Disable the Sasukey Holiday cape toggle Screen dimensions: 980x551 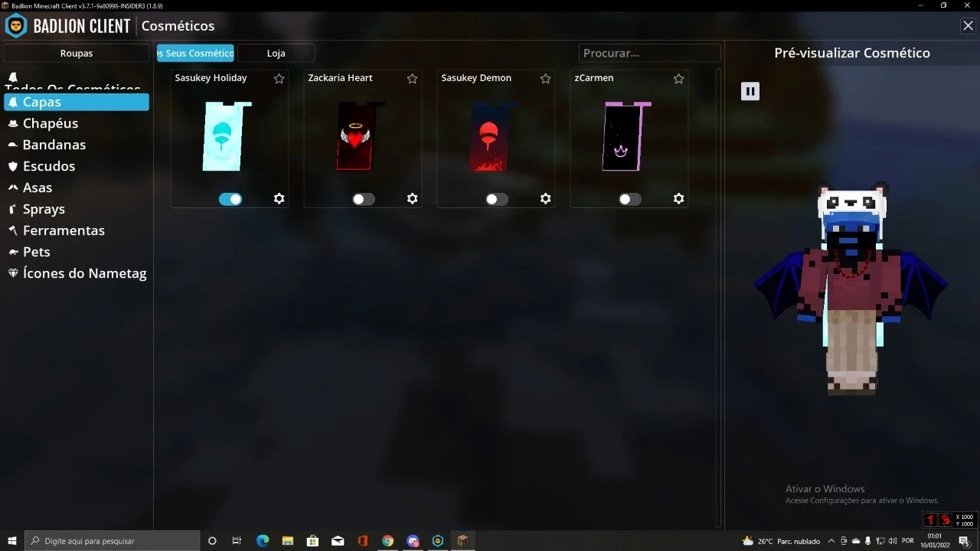click(x=230, y=199)
